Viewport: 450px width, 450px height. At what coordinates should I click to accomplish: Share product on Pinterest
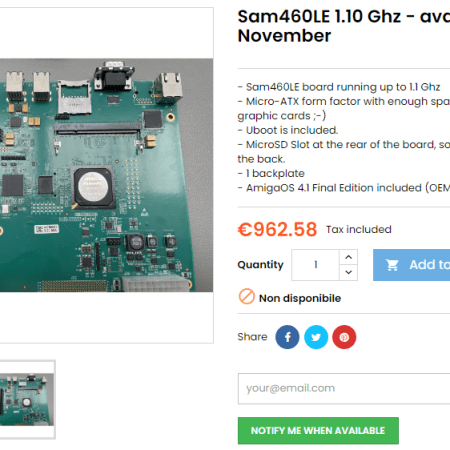344,337
